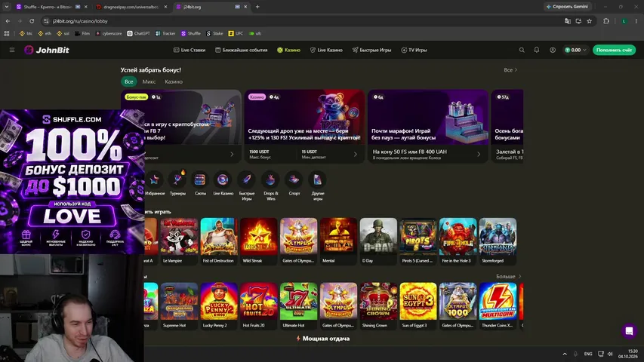
Task: Click the JohnBit logo
Action: pos(46,50)
